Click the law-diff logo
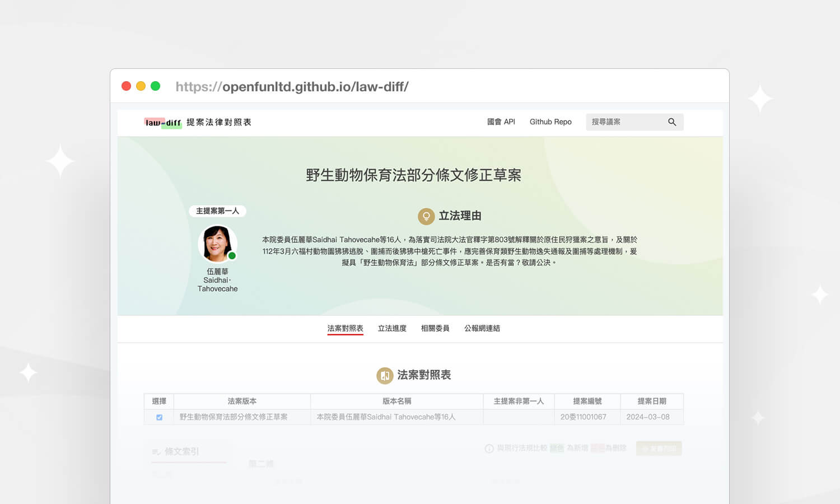The width and height of the screenshot is (840, 504). pyautogui.click(x=163, y=123)
